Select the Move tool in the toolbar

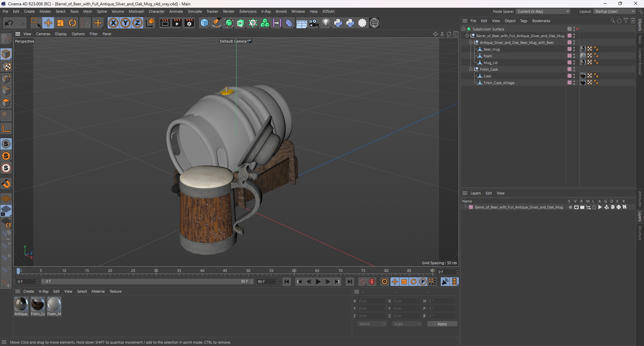[48, 23]
